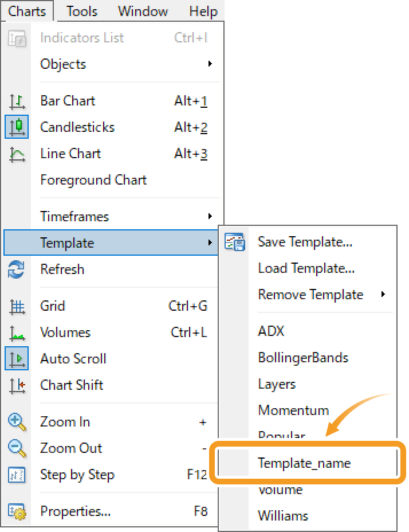Choose Foreground Chart menu entry

tap(93, 180)
